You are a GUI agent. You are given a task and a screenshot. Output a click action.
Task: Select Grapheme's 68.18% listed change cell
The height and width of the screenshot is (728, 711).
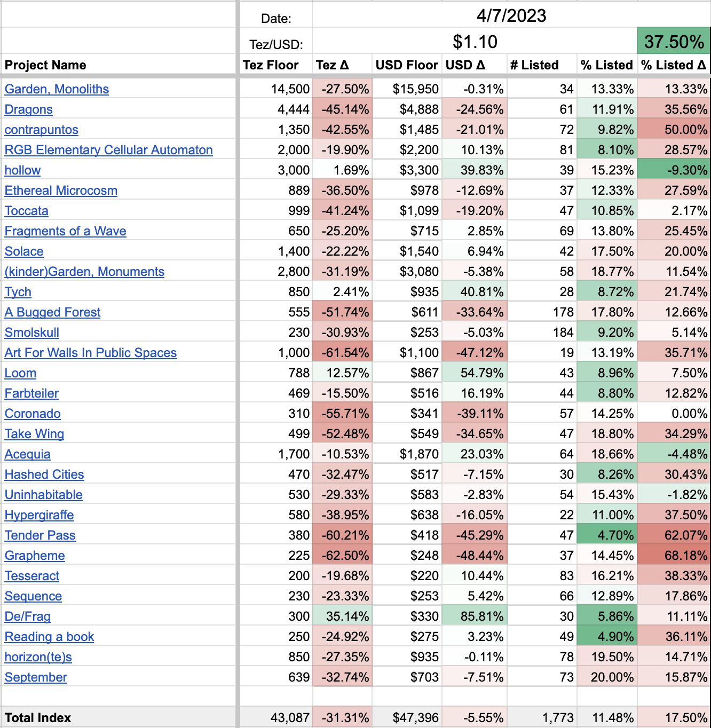674,556
